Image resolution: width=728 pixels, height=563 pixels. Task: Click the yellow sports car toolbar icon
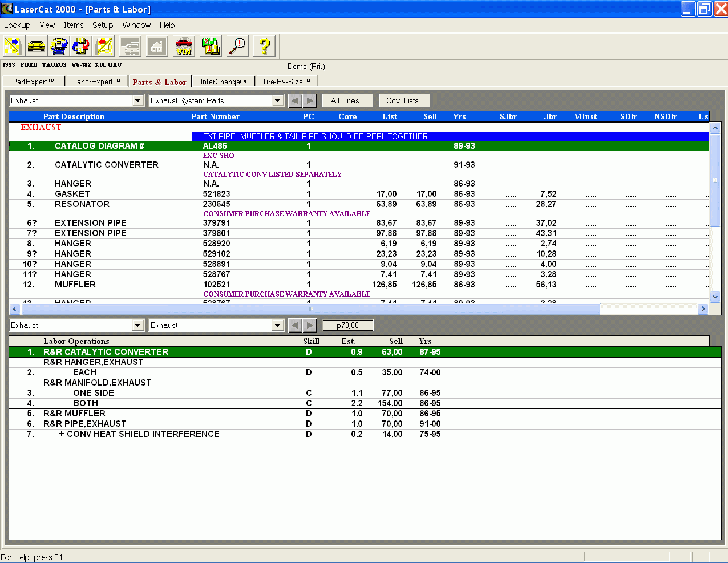37,46
